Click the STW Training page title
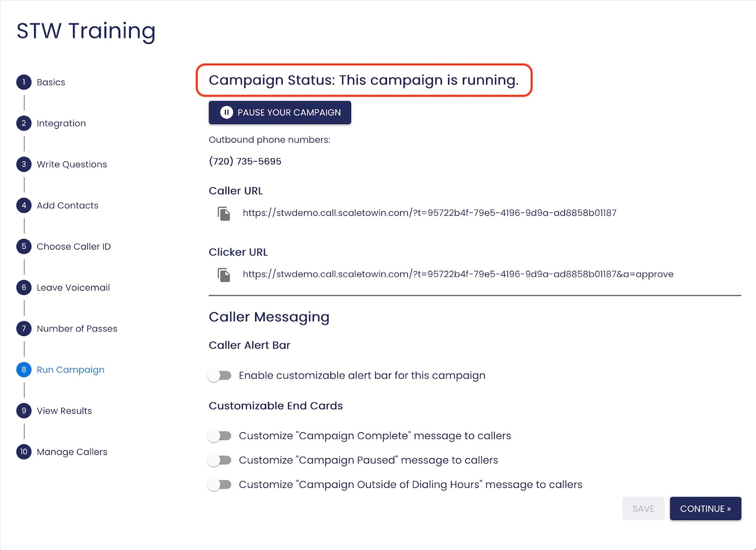 (86, 31)
